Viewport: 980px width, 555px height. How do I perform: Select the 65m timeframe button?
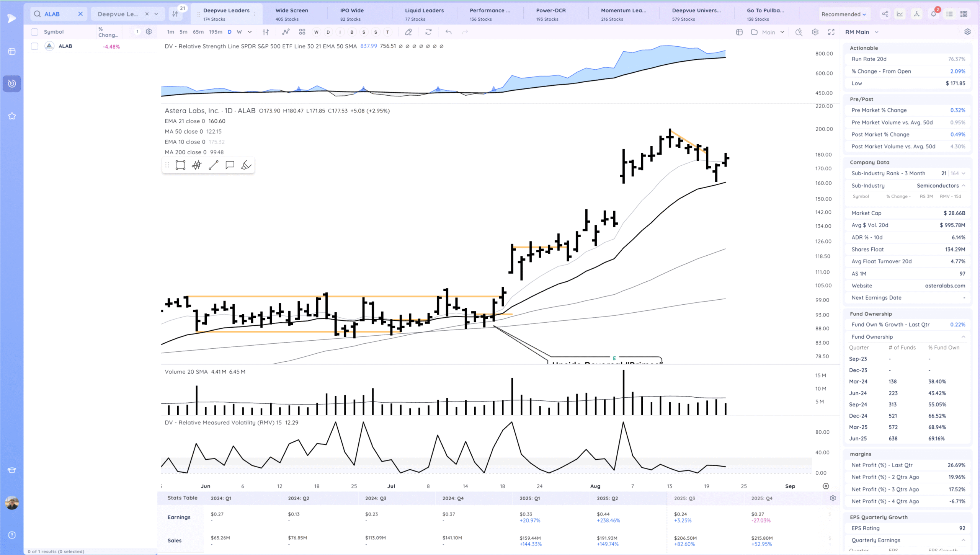coord(198,32)
